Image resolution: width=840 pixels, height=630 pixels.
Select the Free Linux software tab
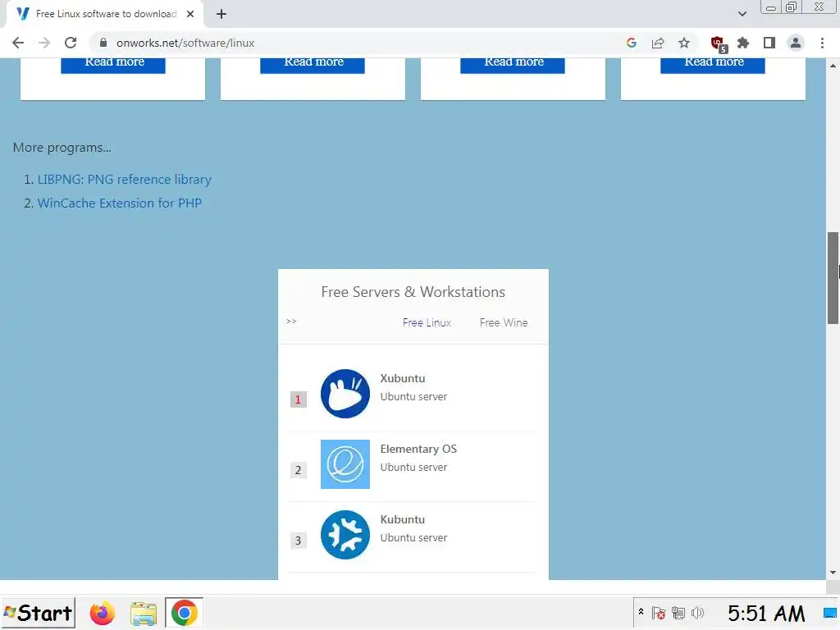105,14
